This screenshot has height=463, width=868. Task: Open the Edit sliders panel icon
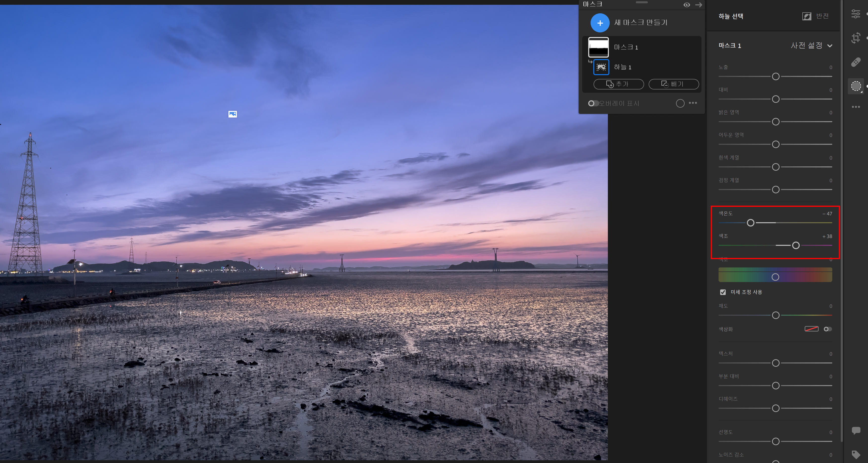pos(855,14)
